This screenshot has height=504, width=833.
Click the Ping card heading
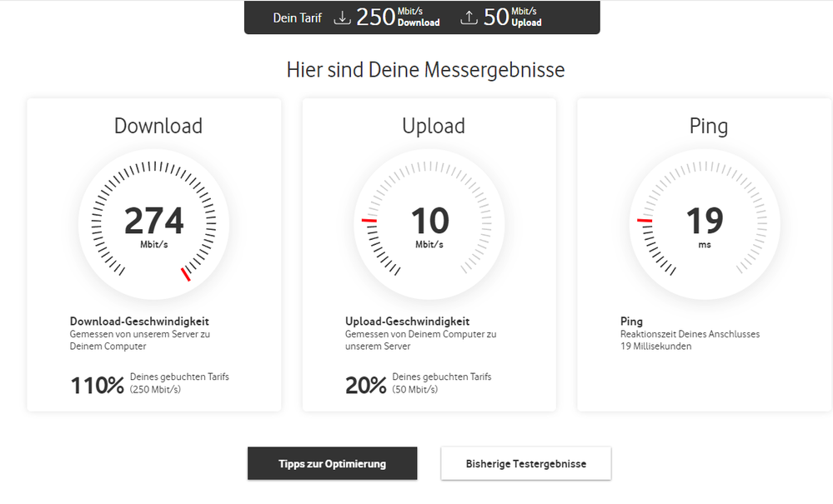[708, 126]
